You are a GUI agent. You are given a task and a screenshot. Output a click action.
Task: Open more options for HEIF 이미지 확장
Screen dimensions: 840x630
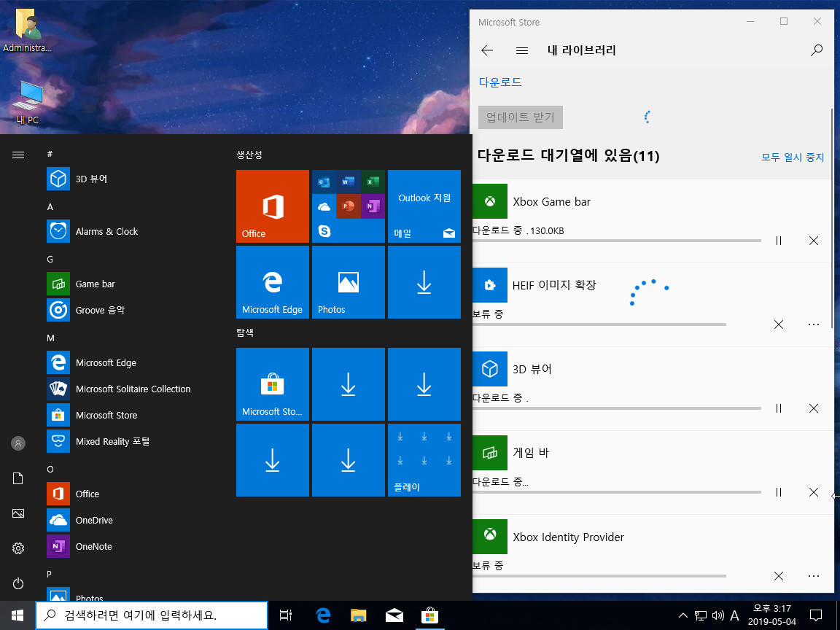813,324
